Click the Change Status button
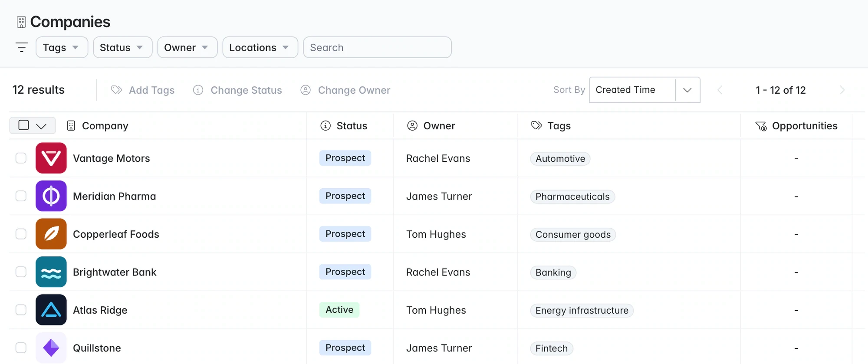This screenshot has width=868, height=364. [x=237, y=90]
